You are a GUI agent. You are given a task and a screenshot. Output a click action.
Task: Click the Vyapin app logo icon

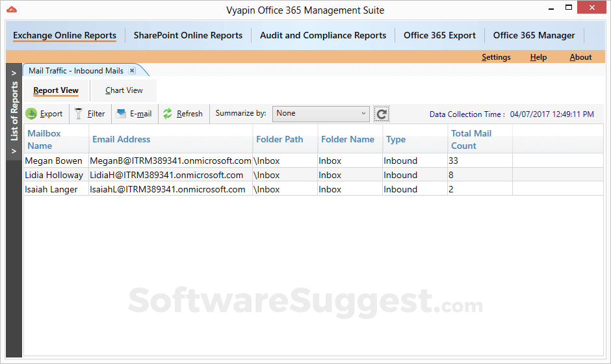(11, 10)
